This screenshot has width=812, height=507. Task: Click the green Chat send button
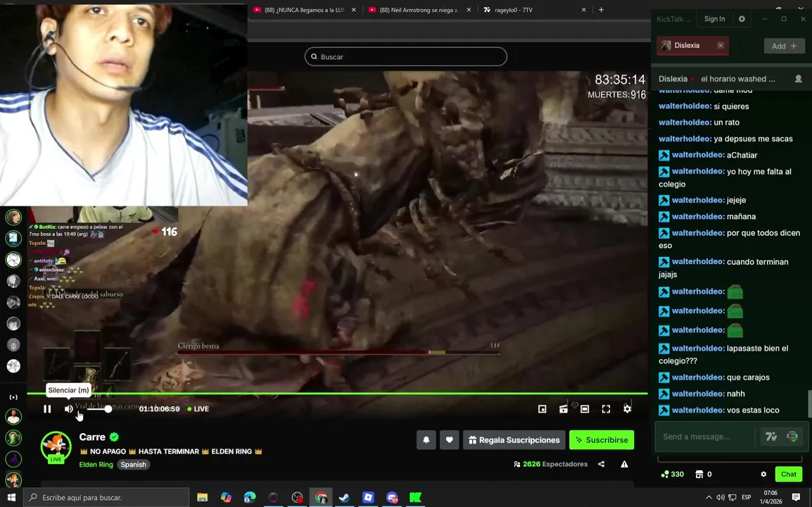coord(789,475)
